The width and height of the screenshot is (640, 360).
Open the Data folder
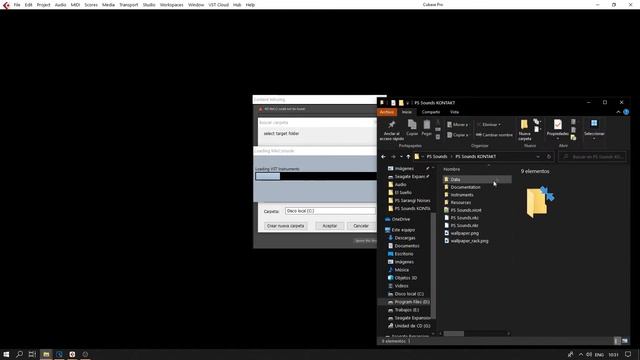(x=455, y=180)
